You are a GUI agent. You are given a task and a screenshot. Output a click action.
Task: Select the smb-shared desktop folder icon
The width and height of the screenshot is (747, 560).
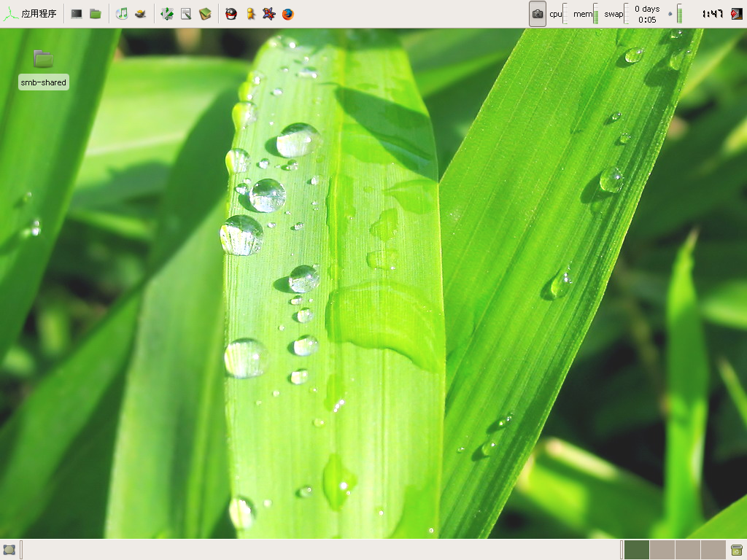(x=43, y=58)
